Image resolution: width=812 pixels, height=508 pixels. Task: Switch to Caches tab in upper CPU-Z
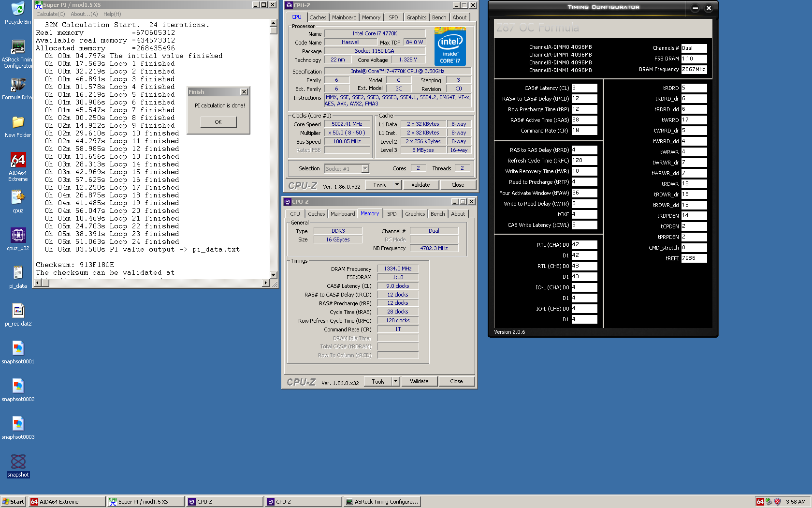click(318, 17)
